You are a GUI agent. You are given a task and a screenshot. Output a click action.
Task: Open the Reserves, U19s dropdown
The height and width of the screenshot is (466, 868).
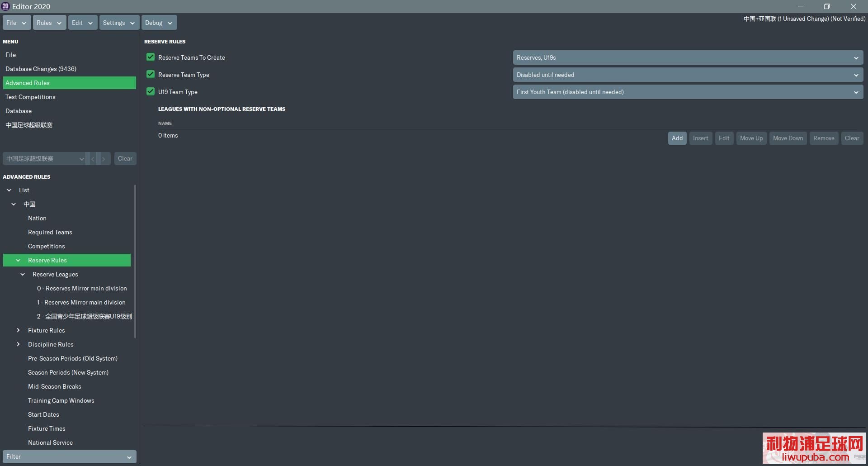(x=688, y=58)
